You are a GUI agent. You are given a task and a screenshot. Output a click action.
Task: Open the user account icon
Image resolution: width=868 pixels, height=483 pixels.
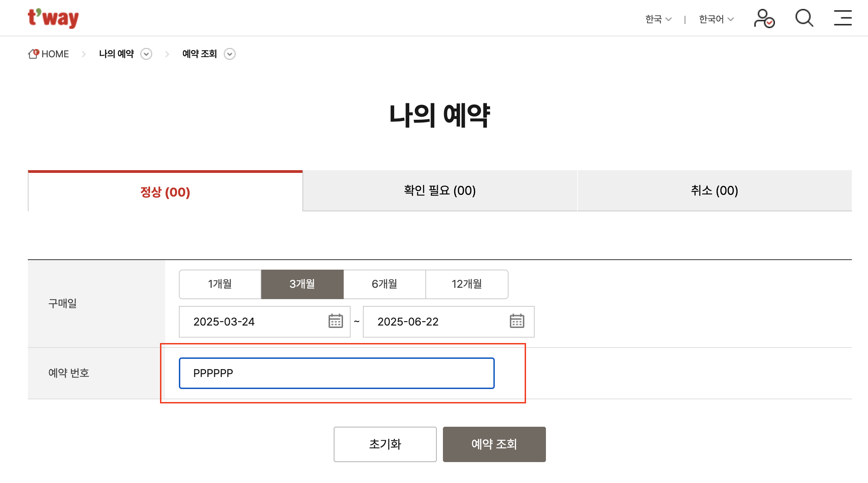coord(764,18)
